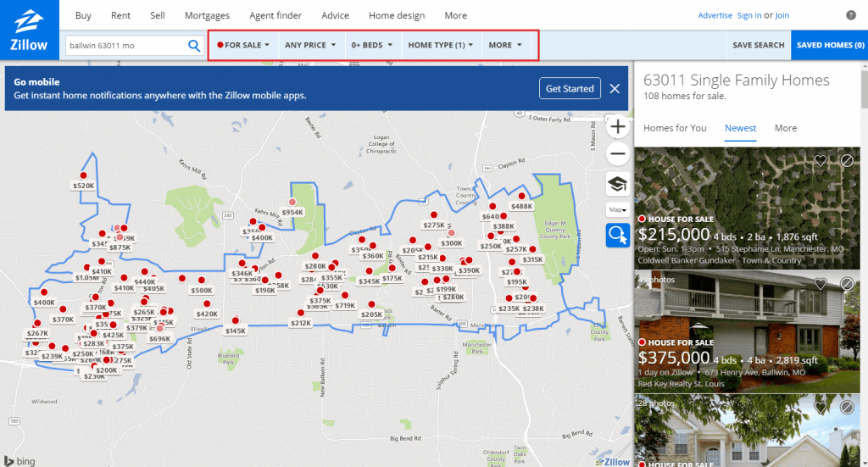Open the help question mark icon

850,15
